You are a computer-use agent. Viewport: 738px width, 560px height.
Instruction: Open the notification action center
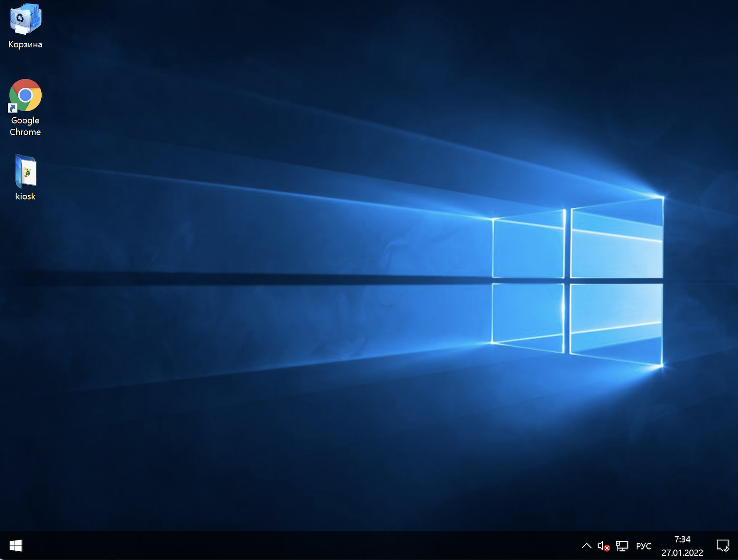[x=723, y=545]
